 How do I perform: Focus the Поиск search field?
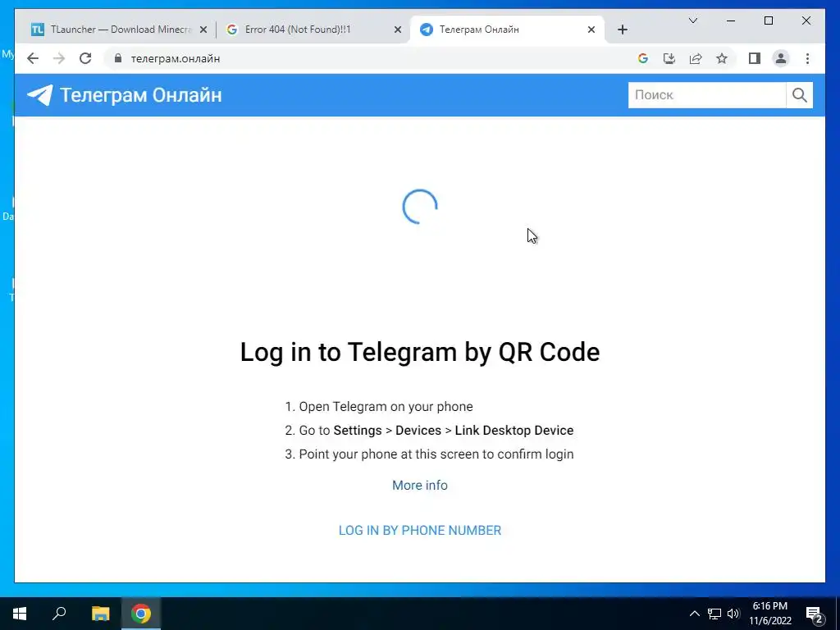click(x=706, y=95)
